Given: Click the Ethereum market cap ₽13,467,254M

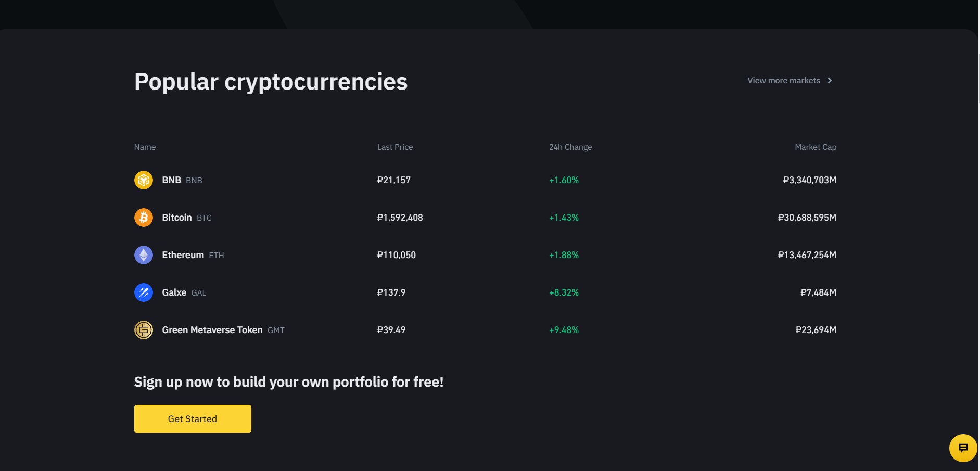Looking at the screenshot, I should pos(807,255).
